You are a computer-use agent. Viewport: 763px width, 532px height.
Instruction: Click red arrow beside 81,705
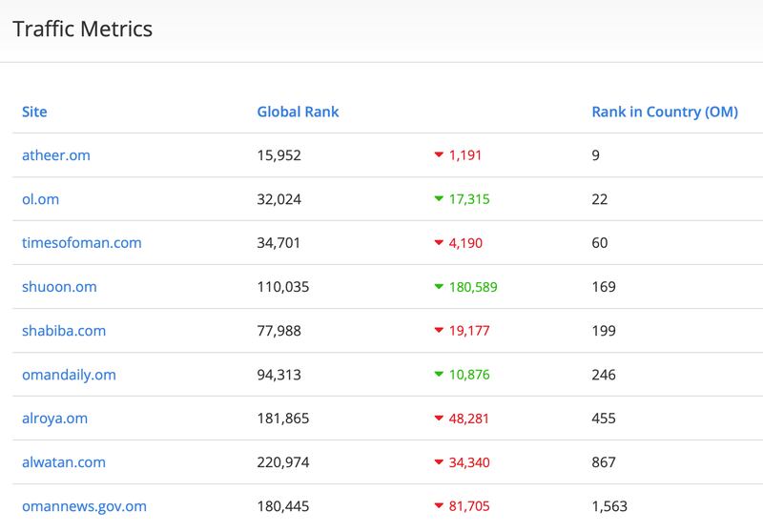pos(439,506)
